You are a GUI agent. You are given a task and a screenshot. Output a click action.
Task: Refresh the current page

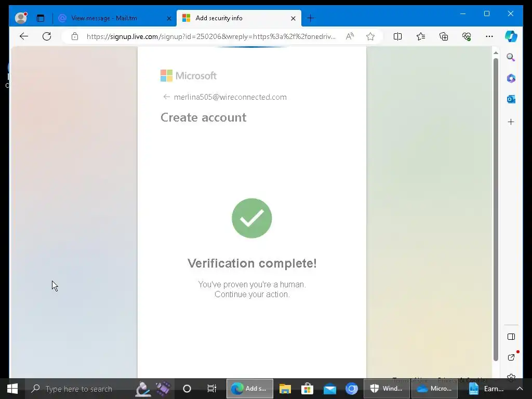47,36
